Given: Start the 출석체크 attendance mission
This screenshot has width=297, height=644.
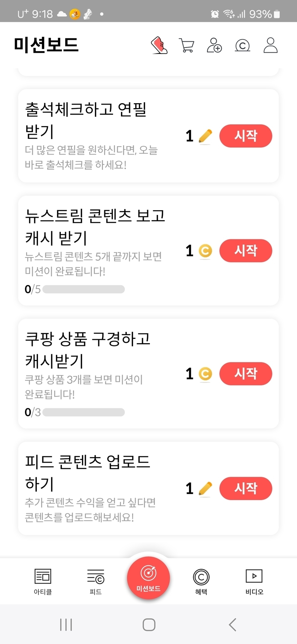Looking at the screenshot, I should (245, 136).
